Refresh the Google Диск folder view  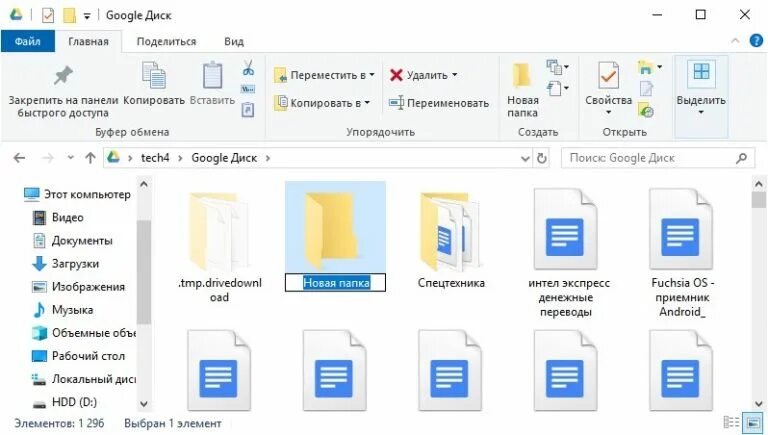[x=541, y=158]
